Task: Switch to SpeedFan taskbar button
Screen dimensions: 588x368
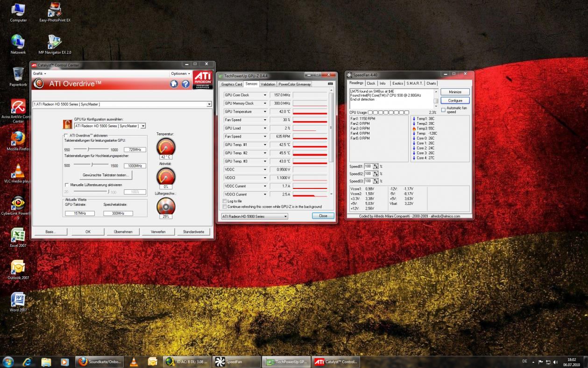Action: coord(237,361)
